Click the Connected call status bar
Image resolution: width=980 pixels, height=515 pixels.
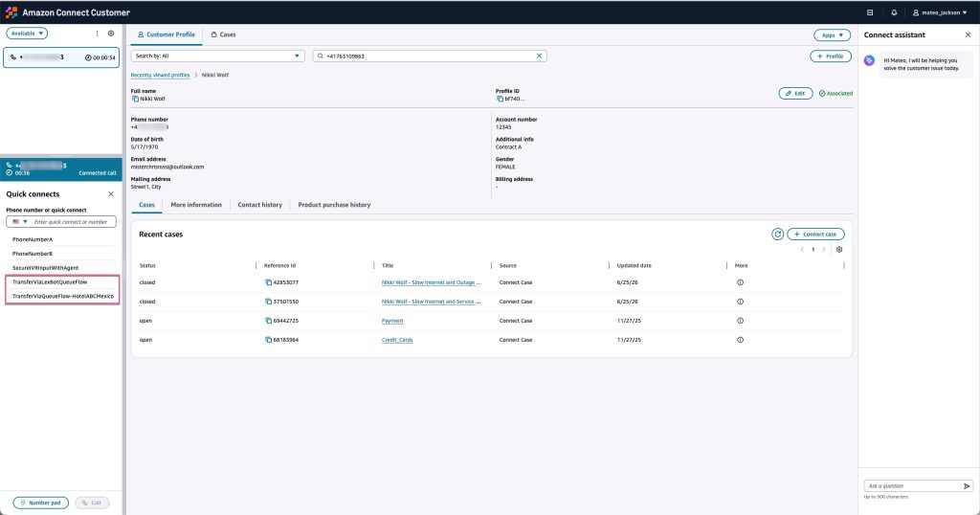click(61, 168)
